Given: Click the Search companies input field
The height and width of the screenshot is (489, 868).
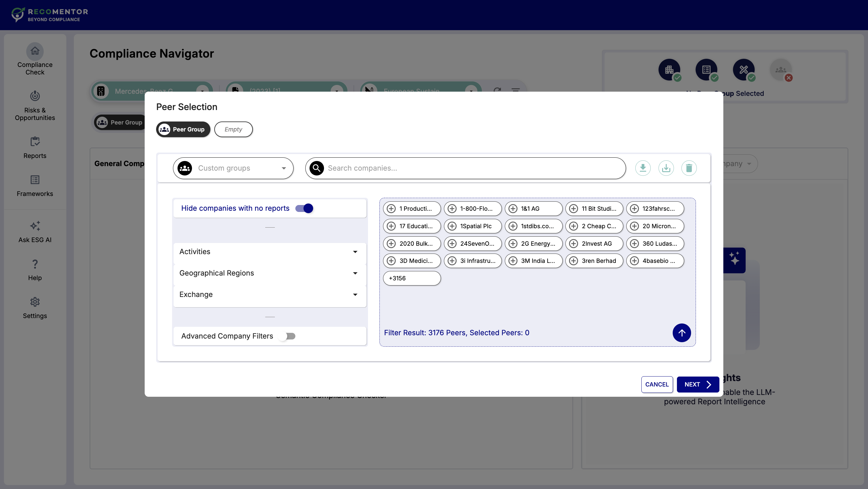Looking at the screenshot, I should click(472, 168).
